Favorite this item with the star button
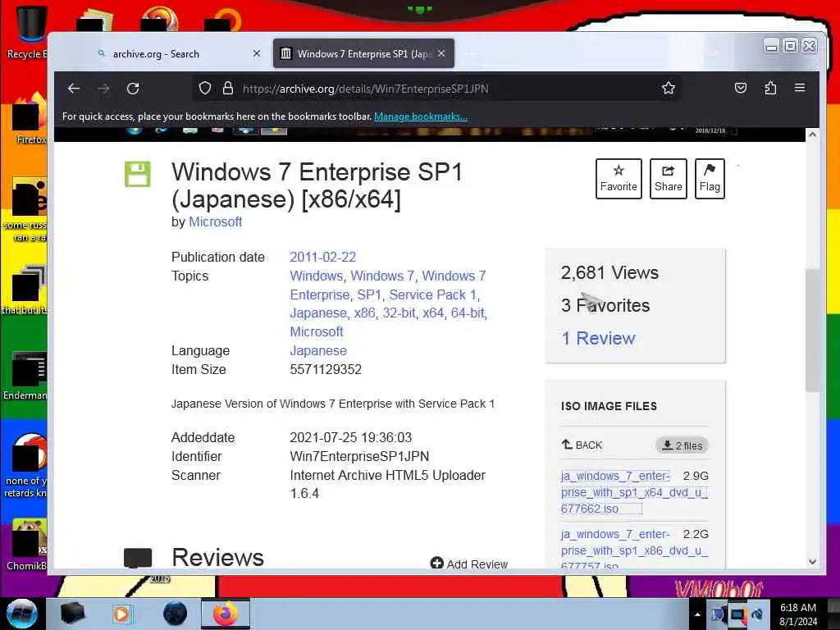The width and height of the screenshot is (840, 630). (x=619, y=178)
